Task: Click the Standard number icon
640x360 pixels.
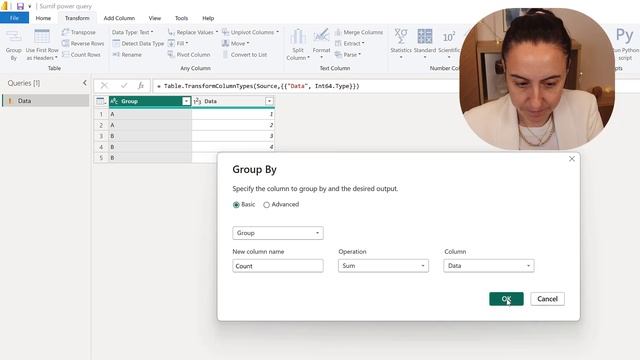Action: (x=425, y=36)
